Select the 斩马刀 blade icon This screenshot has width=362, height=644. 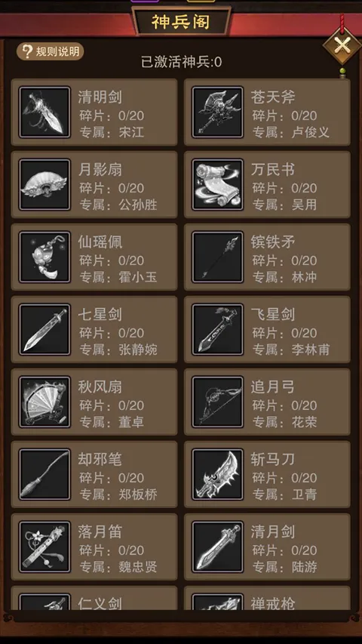[217, 474]
